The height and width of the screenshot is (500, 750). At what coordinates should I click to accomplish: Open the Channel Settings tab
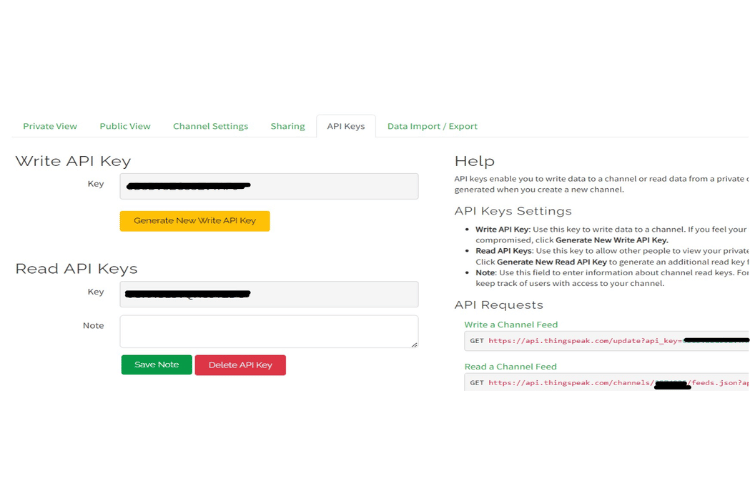pyautogui.click(x=210, y=126)
